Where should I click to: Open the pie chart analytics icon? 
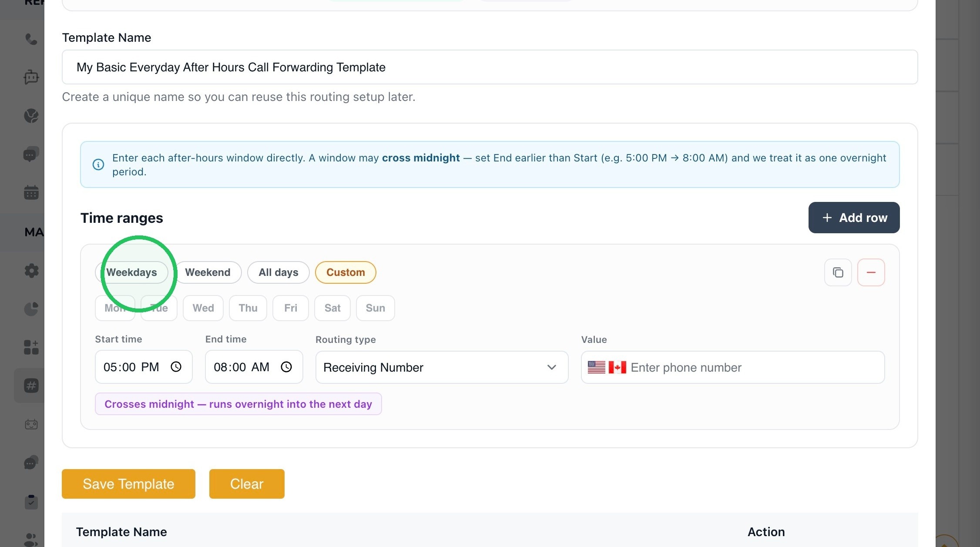point(31,309)
